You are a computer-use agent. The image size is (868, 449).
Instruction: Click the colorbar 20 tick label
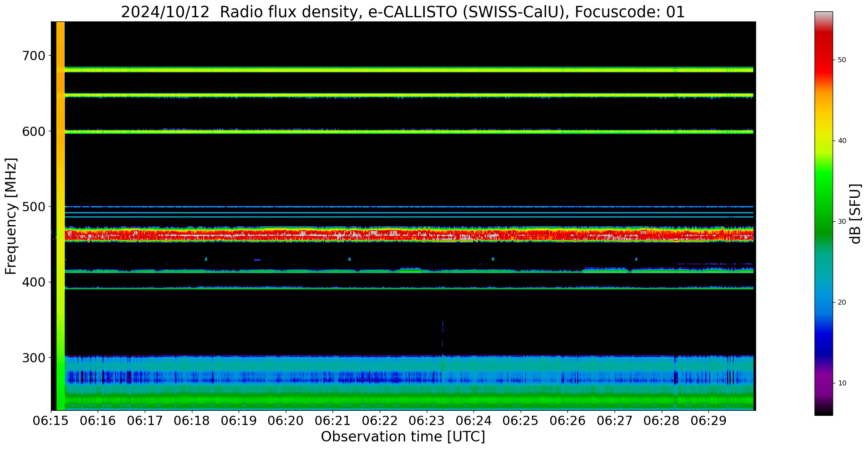pos(842,303)
